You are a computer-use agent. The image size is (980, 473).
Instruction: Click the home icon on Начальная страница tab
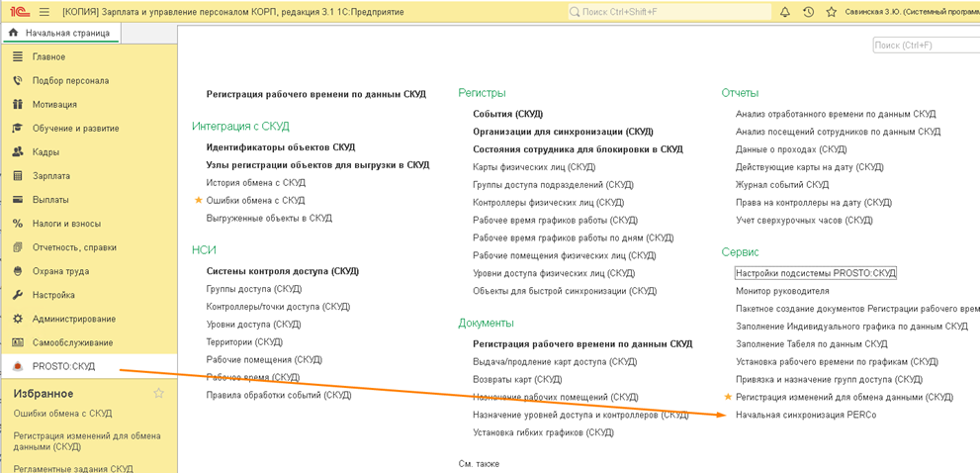(14, 33)
